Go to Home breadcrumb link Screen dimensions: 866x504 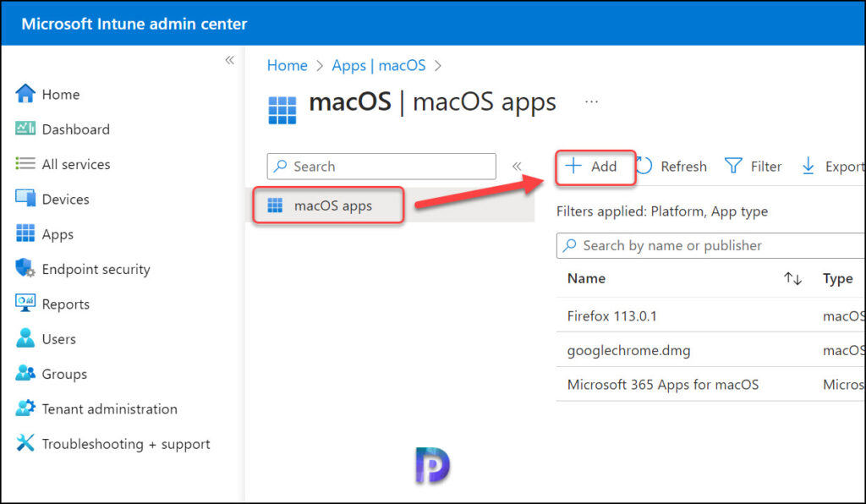point(288,65)
